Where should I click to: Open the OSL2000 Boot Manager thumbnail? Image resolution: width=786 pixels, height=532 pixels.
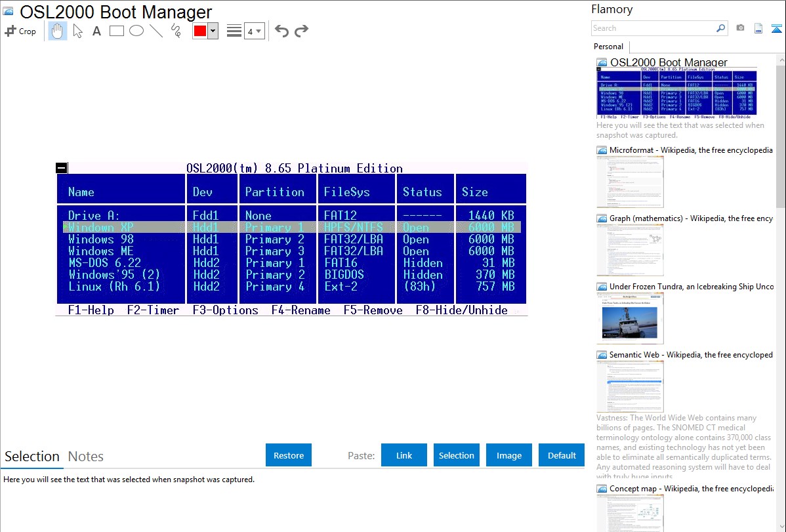click(x=676, y=92)
